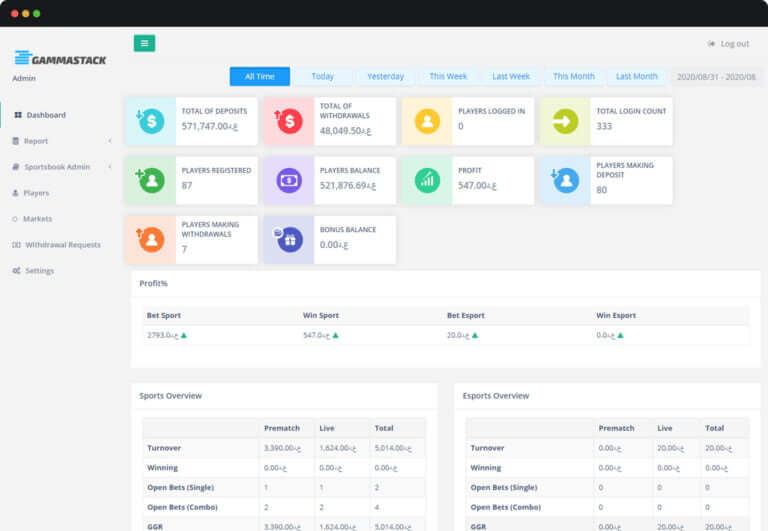
Task: Click the Admin label under the logo
Action: [x=24, y=78]
